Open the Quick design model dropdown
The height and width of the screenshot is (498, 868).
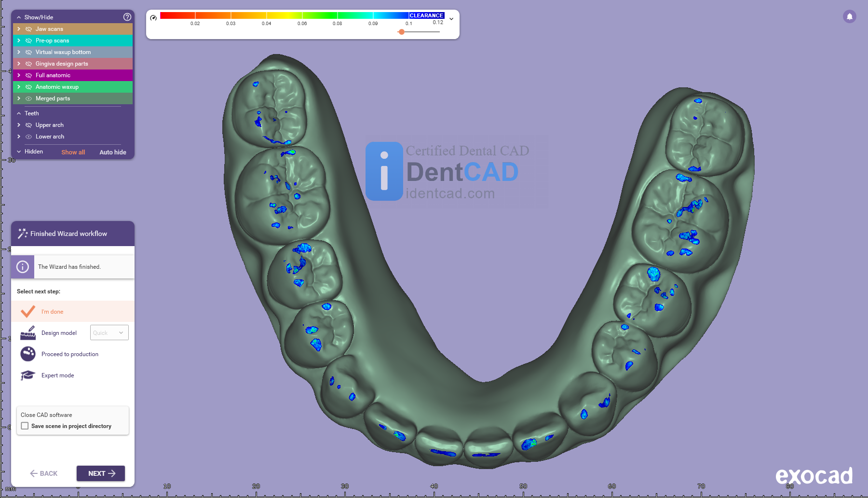click(109, 333)
